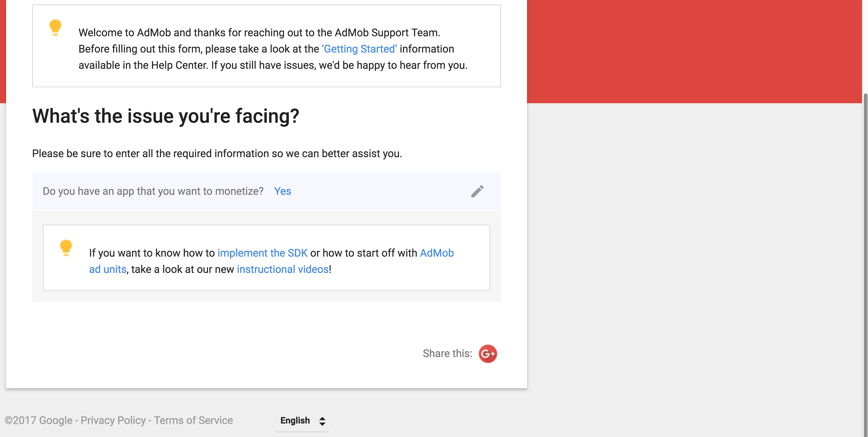This screenshot has width=868, height=437.
Task: Share via the Google+ icon
Action: click(x=487, y=354)
